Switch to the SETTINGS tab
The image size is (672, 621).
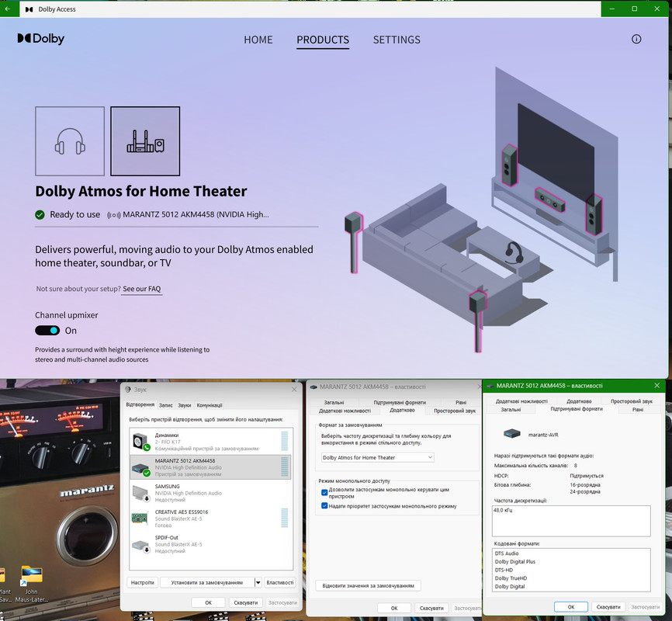pos(397,40)
